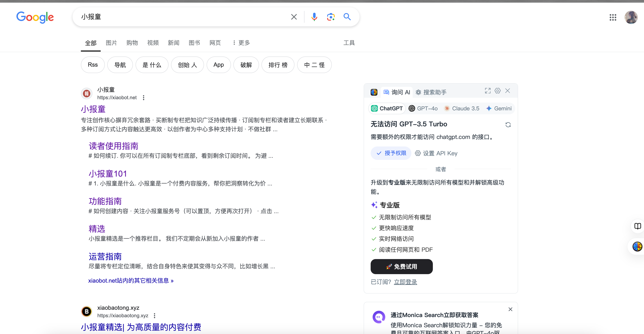This screenshot has width=644, height=334.
Task: Open the more options for xiaobot.net result
Action: [143, 98]
